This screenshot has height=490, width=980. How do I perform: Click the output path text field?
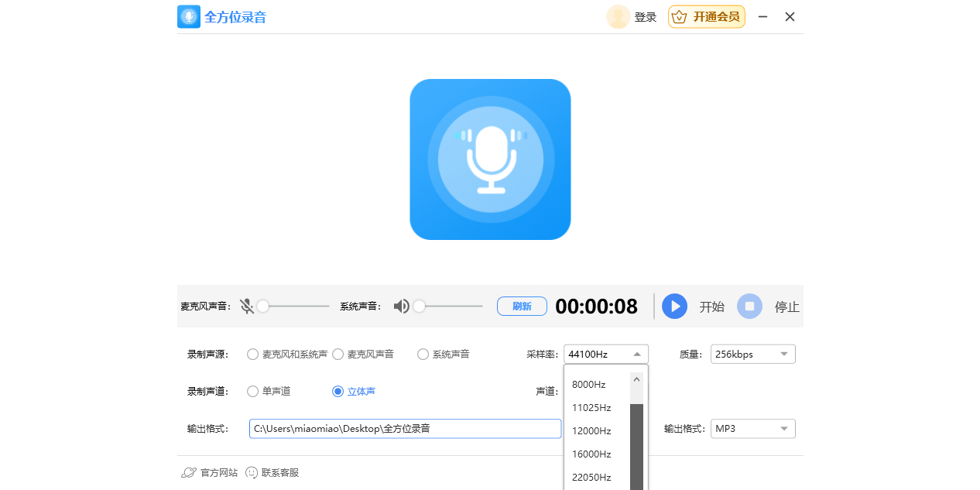click(405, 429)
